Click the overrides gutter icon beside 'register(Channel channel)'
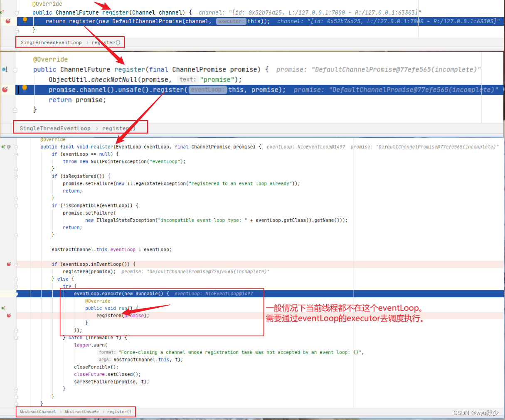Viewport: 505px width, 420px height. pyautogui.click(x=2, y=12)
